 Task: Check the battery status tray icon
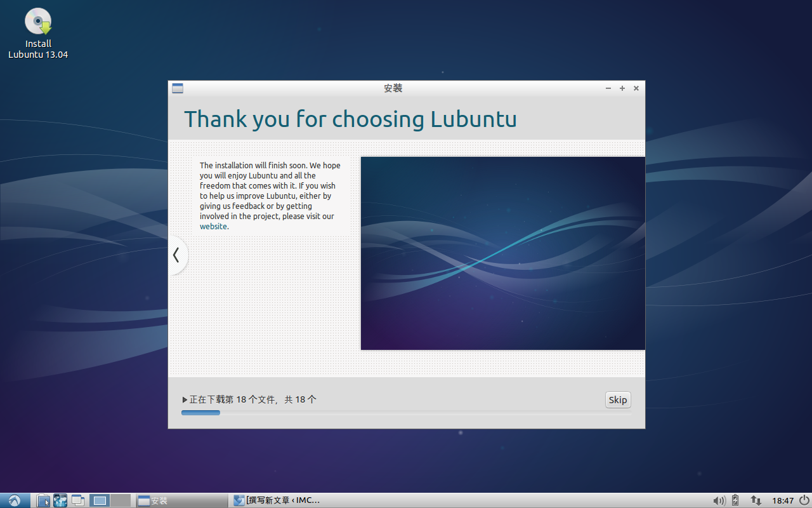coord(735,500)
